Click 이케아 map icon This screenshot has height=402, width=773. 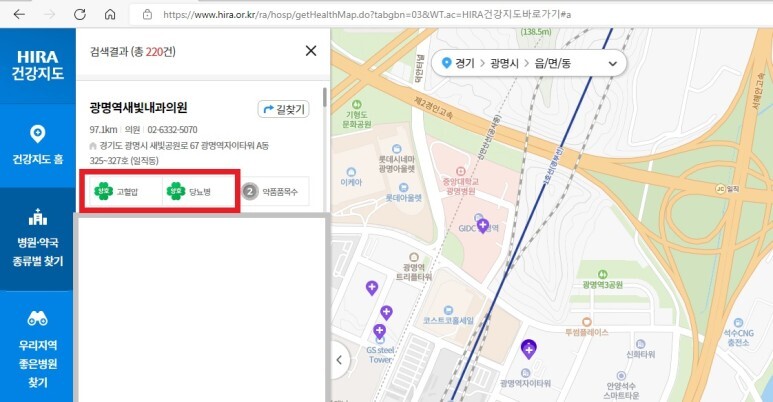click(351, 172)
